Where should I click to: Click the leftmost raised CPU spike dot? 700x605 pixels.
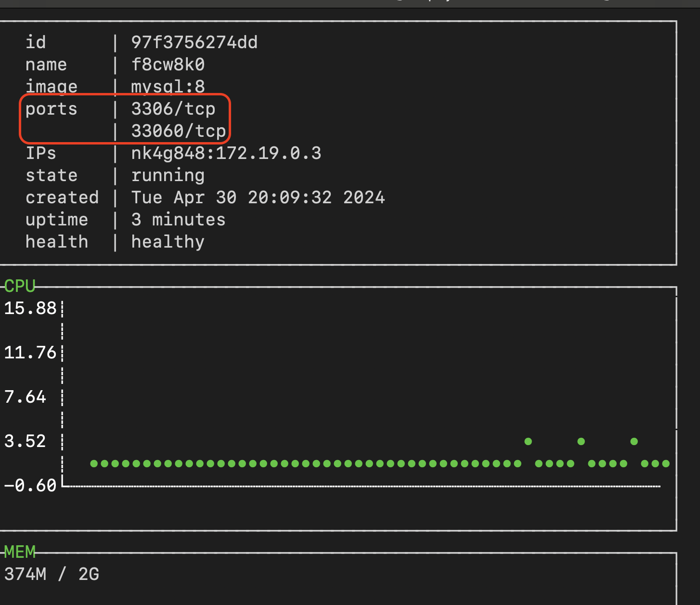pos(528,441)
